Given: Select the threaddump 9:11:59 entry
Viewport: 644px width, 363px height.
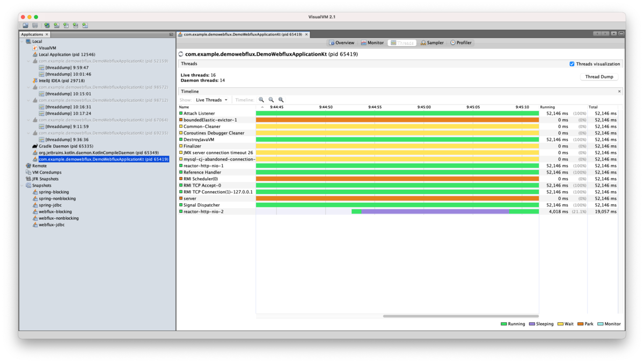Looking at the screenshot, I should (67, 127).
